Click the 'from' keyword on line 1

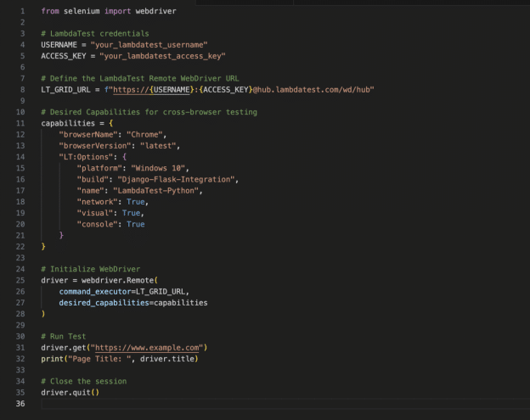(50, 11)
